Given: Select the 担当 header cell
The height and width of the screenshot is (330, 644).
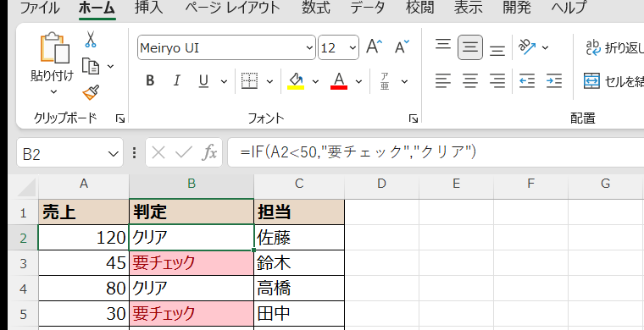Looking at the screenshot, I should tap(299, 212).
